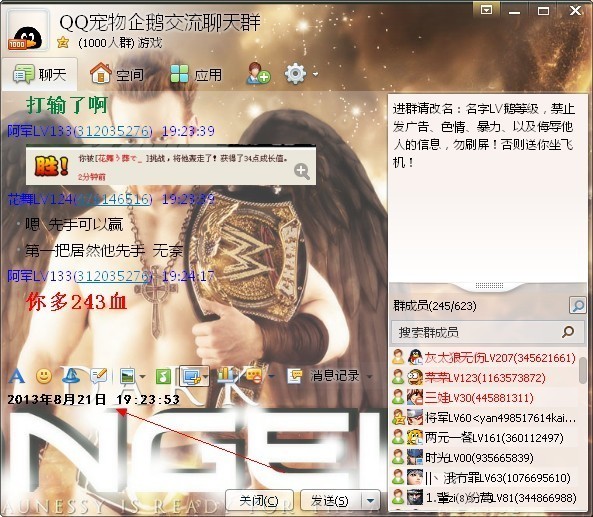The width and height of the screenshot is (593, 517).
Task: Switch to the 空间 tab
Action: (117, 74)
